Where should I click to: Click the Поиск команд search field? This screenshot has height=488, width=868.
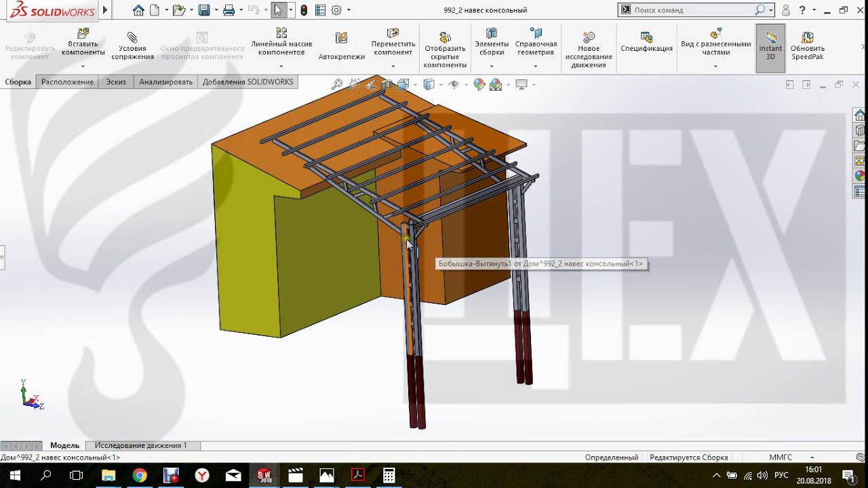click(x=692, y=10)
